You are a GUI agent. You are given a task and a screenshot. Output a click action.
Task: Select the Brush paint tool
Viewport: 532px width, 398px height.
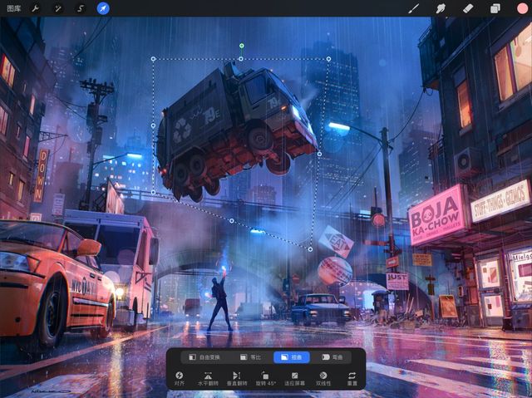tap(413, 8)
